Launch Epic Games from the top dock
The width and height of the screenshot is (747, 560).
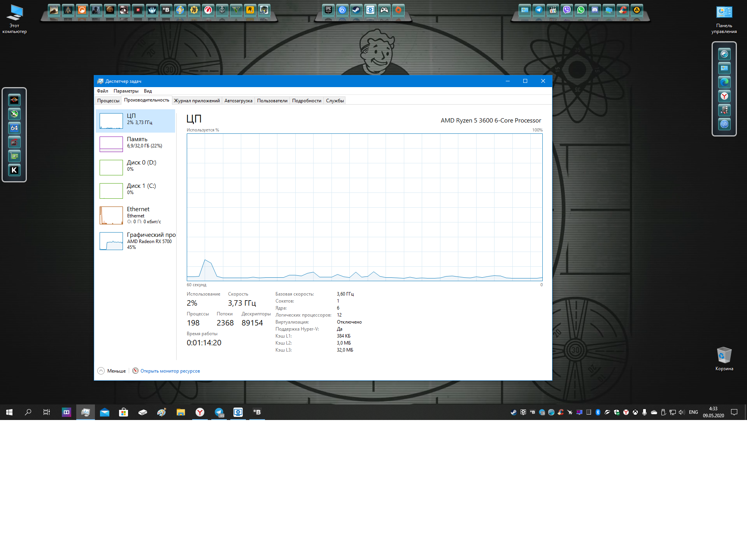[328, 10]
